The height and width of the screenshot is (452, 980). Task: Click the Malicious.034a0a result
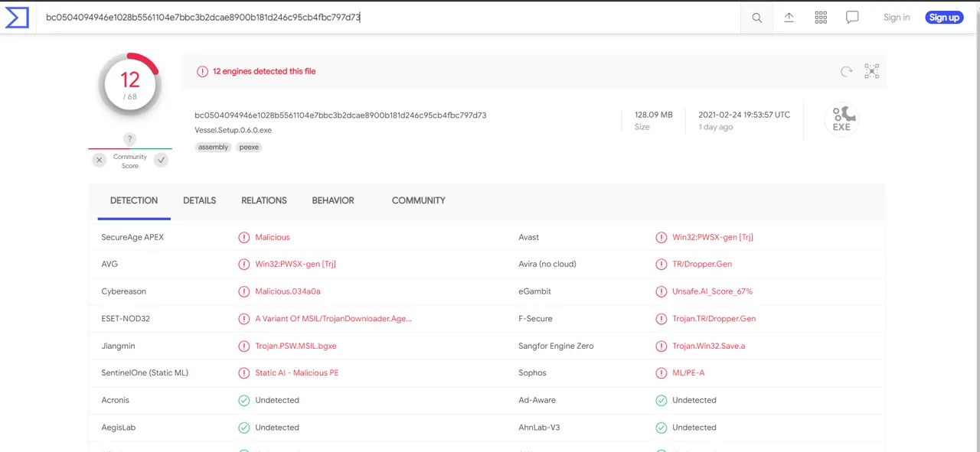[x=288, y=291]
